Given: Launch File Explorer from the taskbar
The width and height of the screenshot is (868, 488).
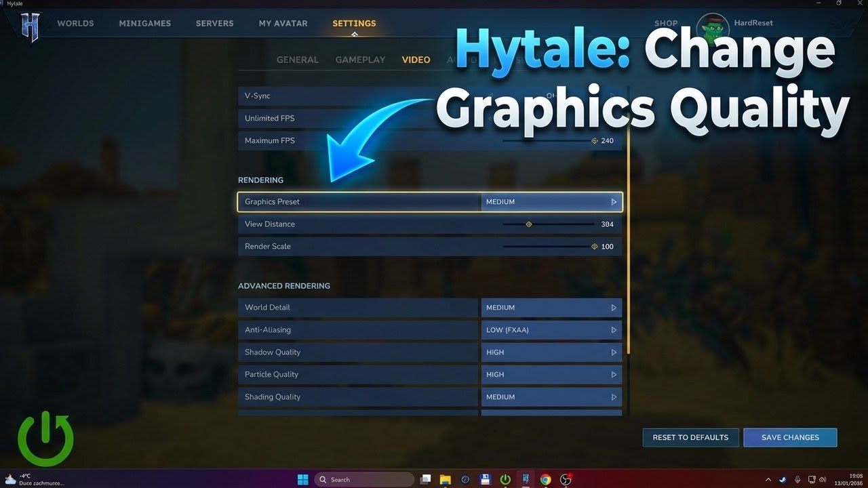Looking at the screenshot, I should 446,479.
